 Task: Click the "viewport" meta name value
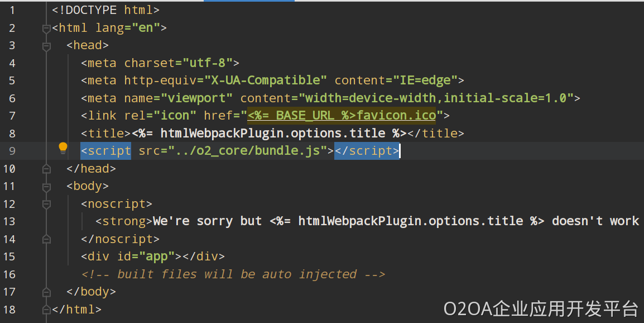[196, 98]
